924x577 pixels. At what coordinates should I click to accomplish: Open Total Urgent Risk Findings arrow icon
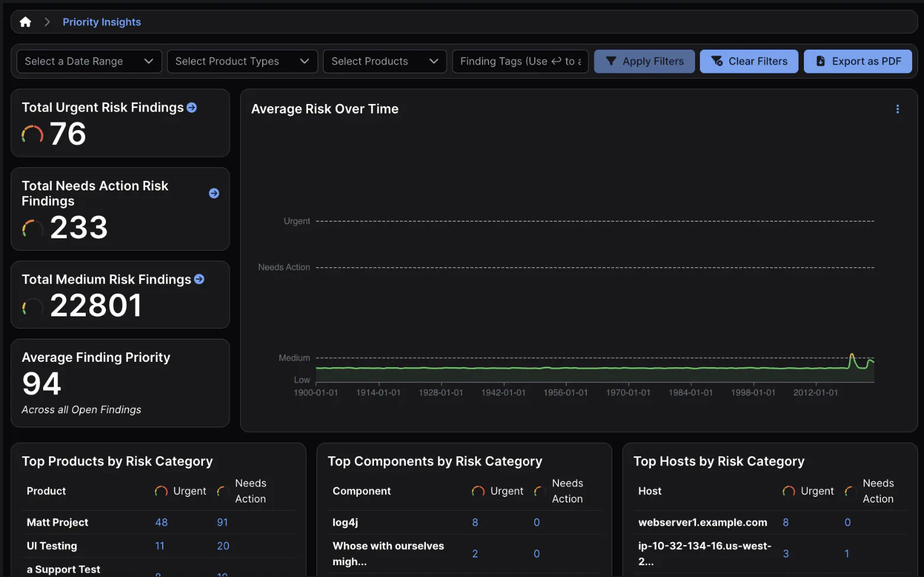click(192, 108)
